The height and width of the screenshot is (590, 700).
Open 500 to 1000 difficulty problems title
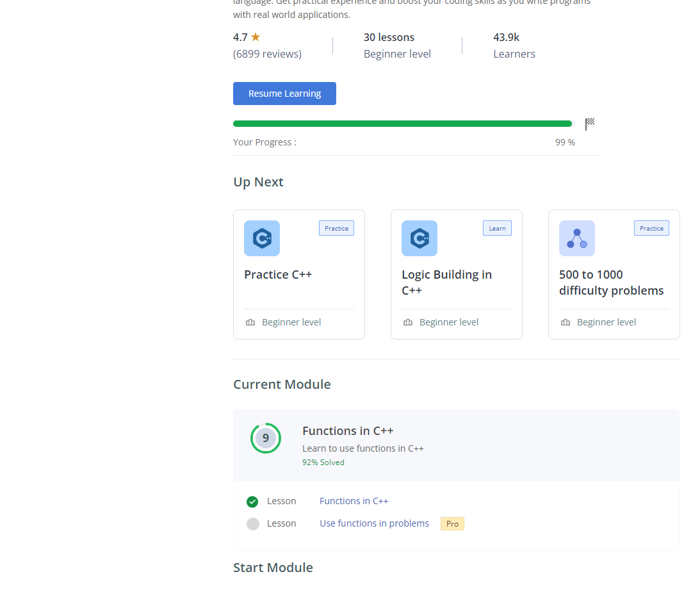[x=611, y=283]
